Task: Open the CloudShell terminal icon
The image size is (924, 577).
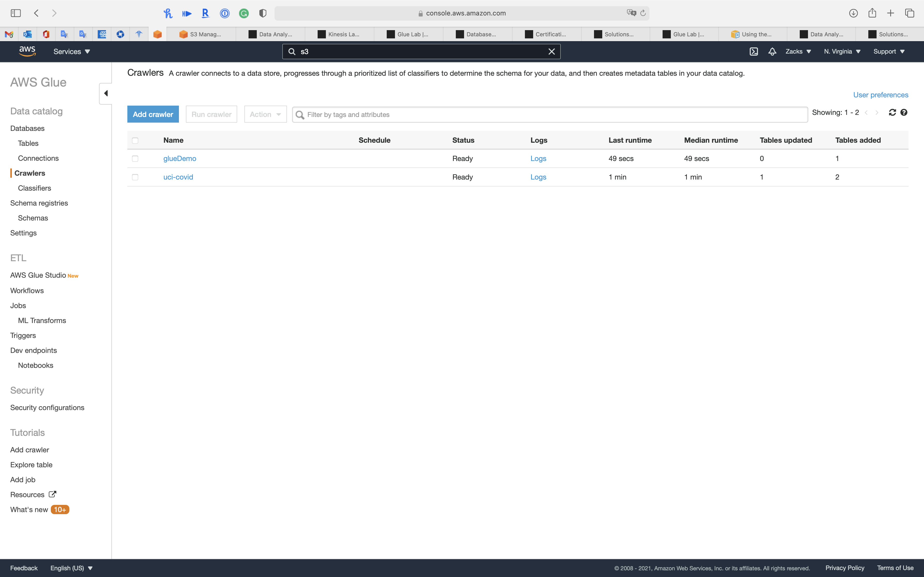Action: tap(753, 52)
